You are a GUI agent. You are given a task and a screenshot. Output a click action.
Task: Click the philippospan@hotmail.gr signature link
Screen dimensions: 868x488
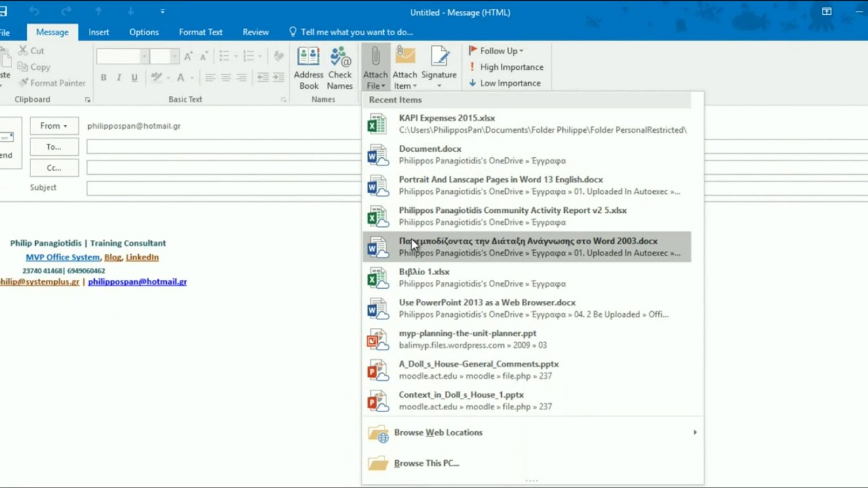tap(137, 282)
